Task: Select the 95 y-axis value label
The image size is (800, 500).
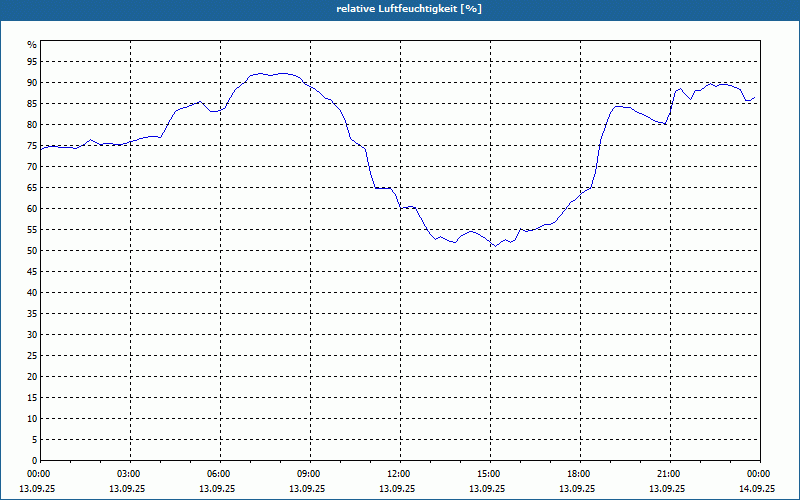Action: (x=32, y=62)
